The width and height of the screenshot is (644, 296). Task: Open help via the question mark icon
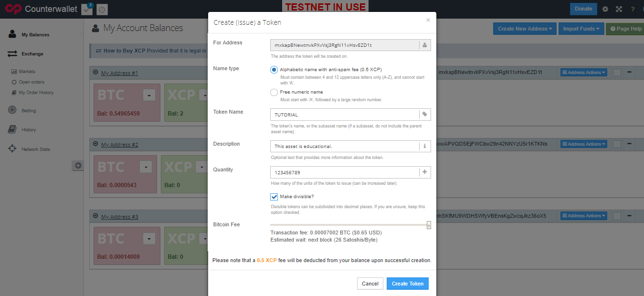point(632,9)
